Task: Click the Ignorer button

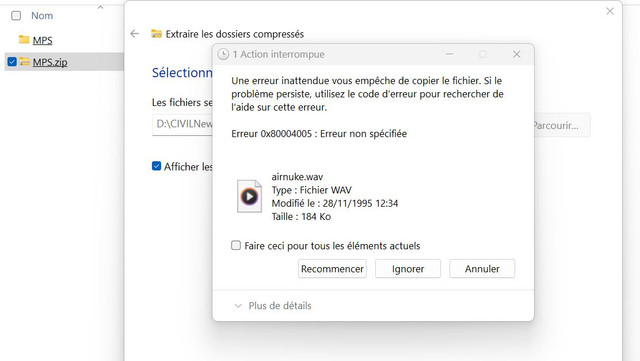Action: [408, 269]
